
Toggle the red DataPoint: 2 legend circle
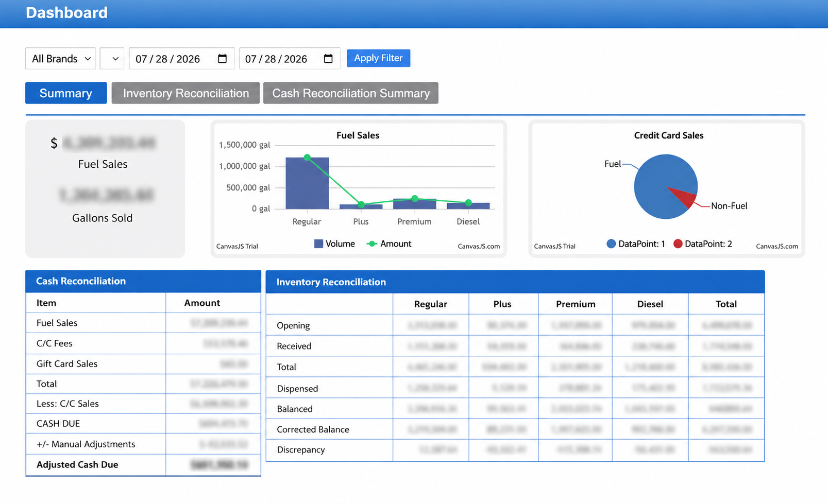click(678, 244)
